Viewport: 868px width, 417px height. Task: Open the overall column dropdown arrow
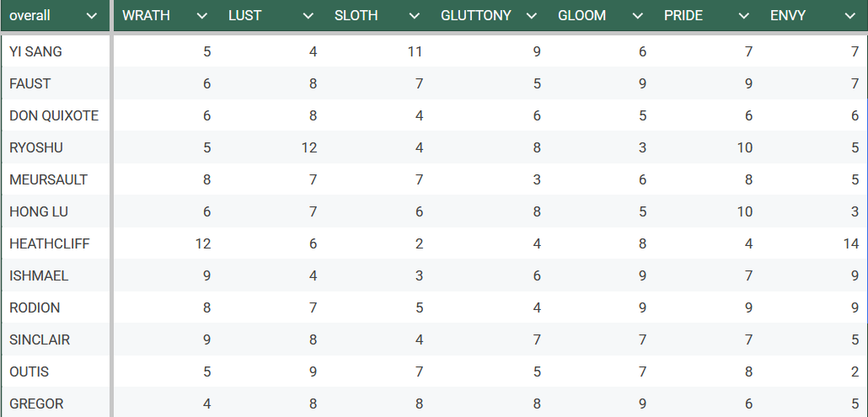92,16
